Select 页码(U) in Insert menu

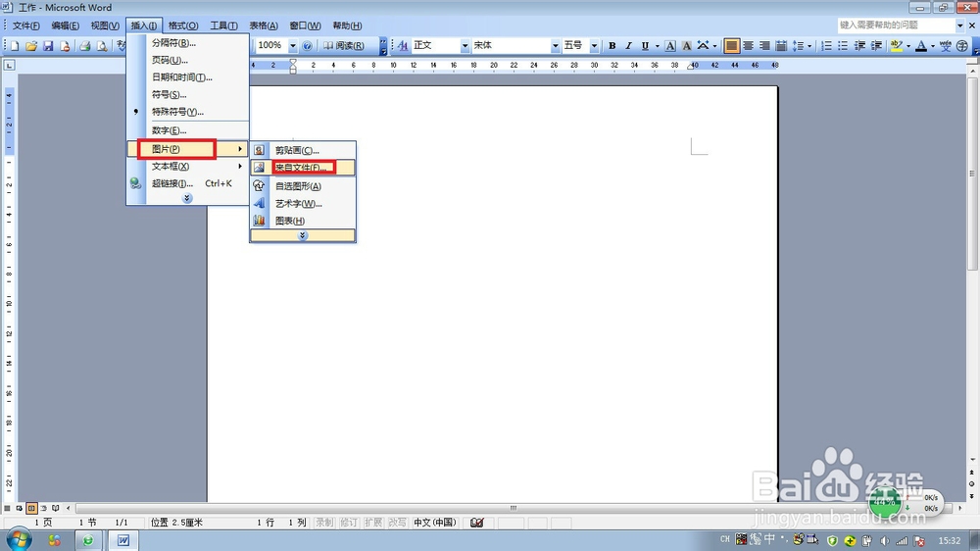(x=187, y=60)
